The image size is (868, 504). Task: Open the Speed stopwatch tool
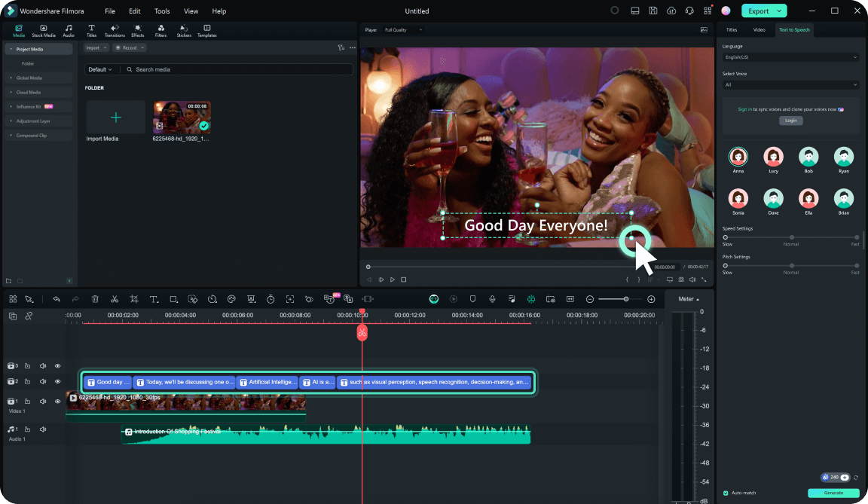[x=270, y=299]
